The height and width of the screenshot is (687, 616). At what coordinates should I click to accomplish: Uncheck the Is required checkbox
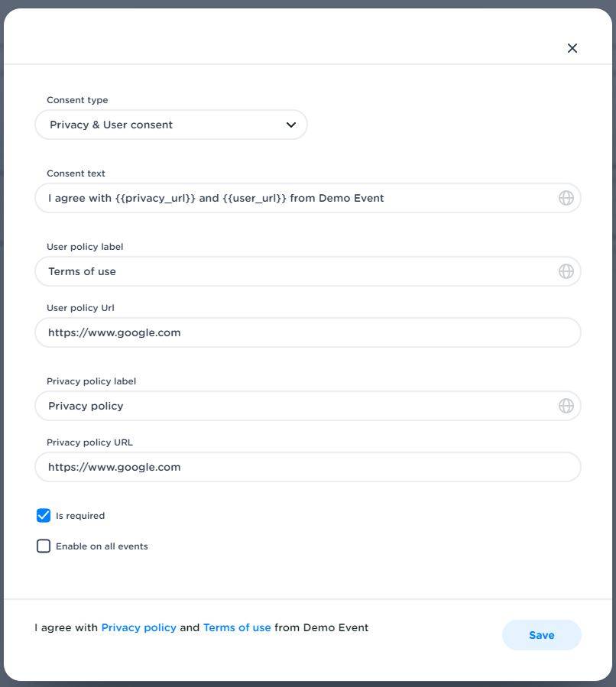[x=44, y=516]
